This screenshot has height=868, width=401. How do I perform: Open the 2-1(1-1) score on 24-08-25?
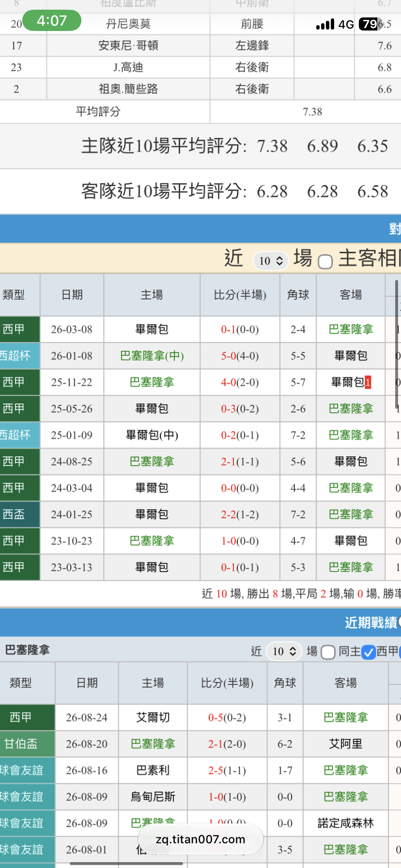[x=240, y=462]
